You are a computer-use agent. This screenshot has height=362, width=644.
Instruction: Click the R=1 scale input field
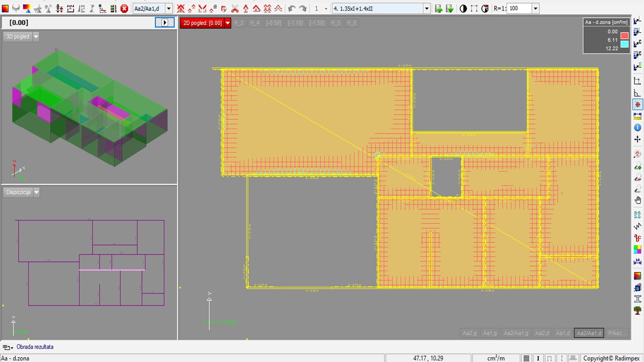pyautogui.click(x=519, y=9)
